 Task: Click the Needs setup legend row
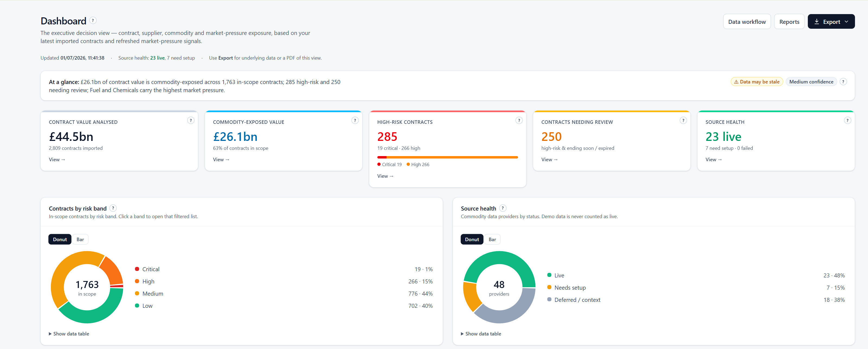click(696, 287)
